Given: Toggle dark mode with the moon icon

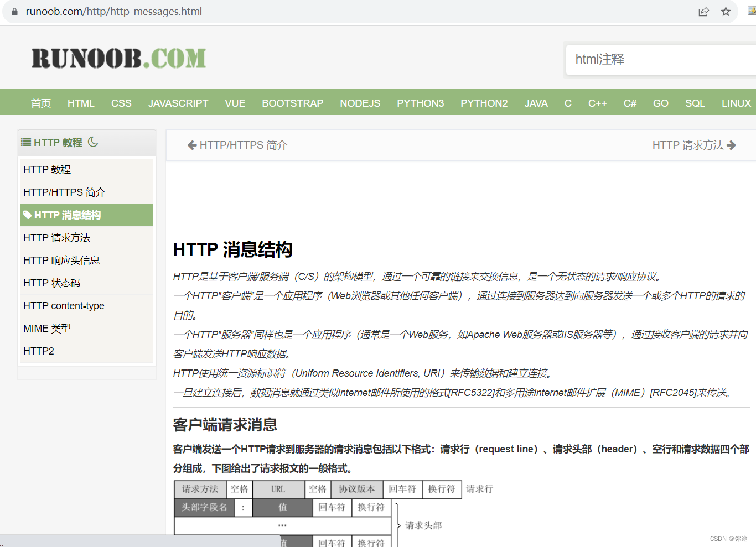Looking at the screenshot, I should pyautogui.click(x=94, y=142).
